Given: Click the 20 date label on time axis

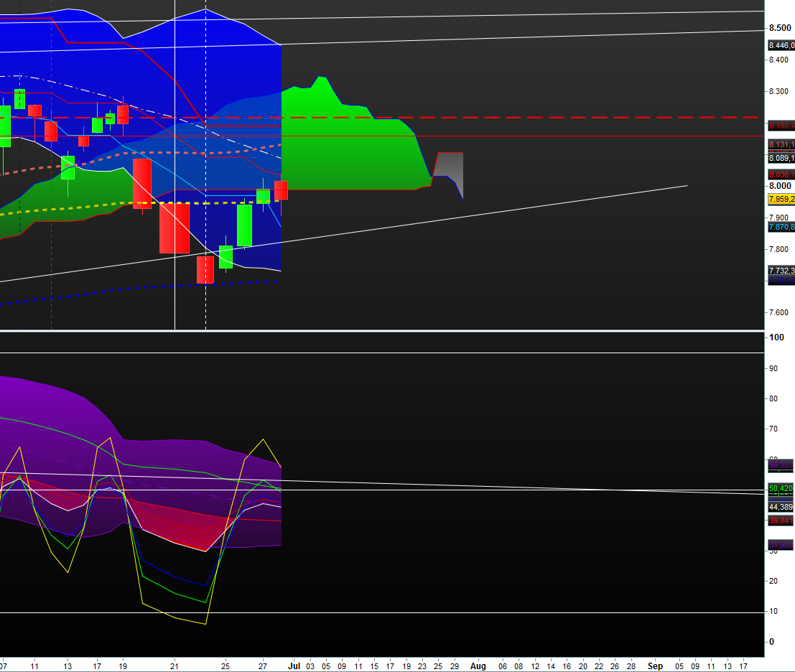Looking at the screenshot, I should (x=583, y=666).
